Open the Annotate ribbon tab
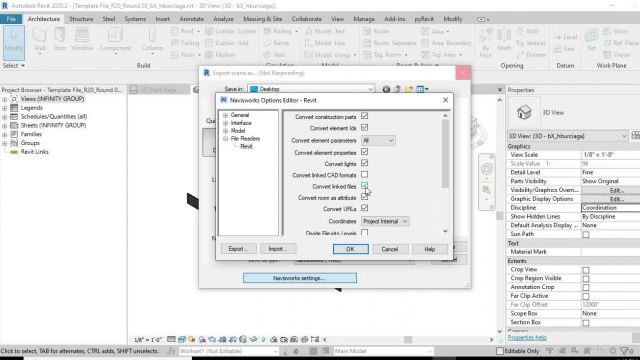This screenshot has width=640, height=360. pos(191,19)
